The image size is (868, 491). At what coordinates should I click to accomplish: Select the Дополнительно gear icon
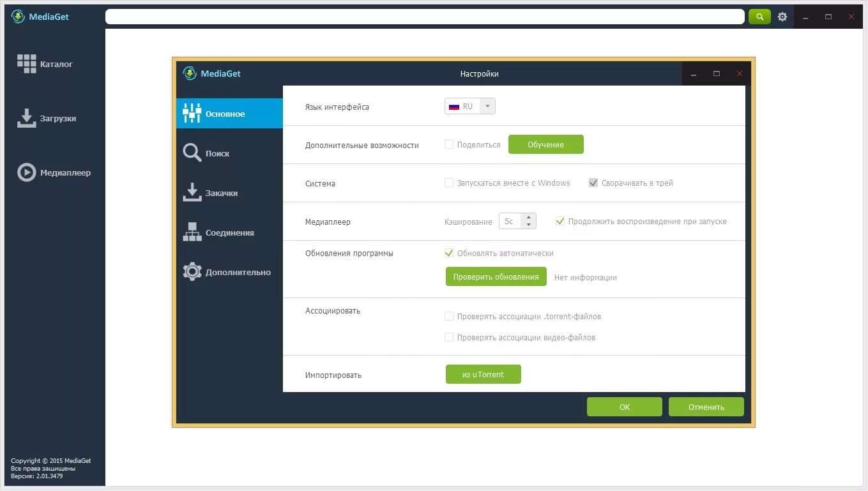coord(192,271)
